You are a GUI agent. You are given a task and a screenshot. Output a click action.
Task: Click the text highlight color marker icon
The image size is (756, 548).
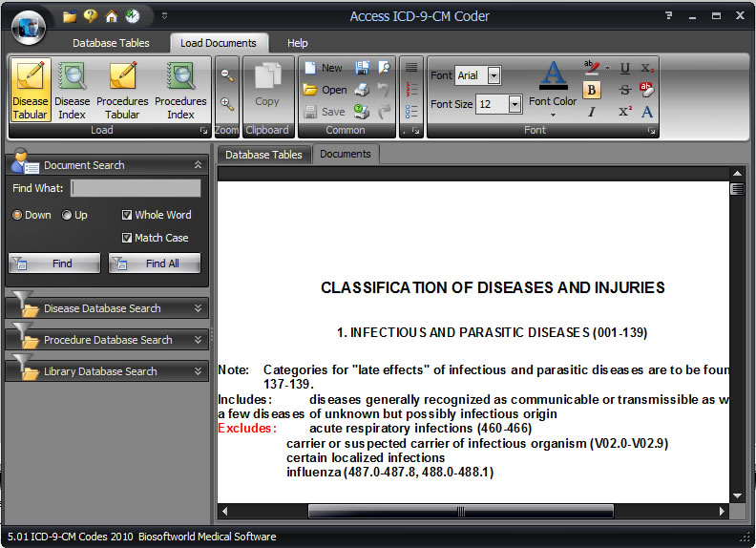(592, 68)
